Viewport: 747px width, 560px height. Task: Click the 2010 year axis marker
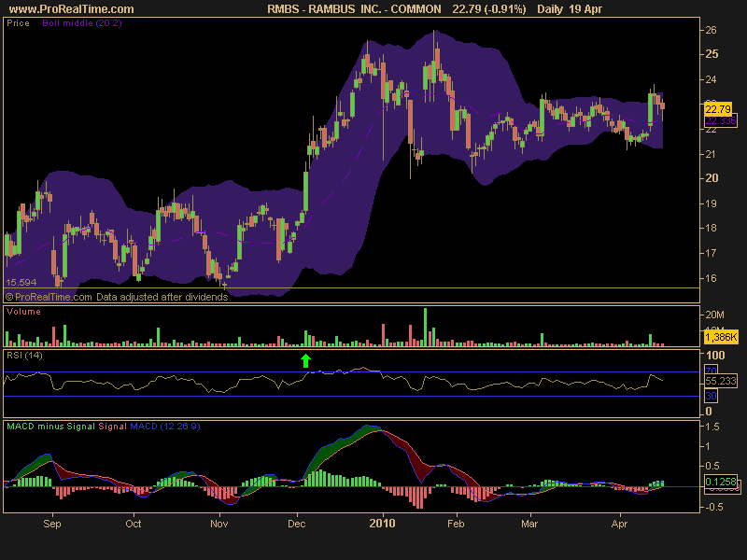point(383,524)
